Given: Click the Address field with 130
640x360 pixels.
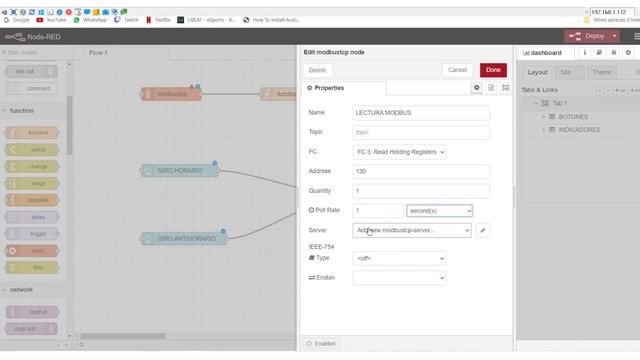Looking at the screenshot, I should pos(421,171).
